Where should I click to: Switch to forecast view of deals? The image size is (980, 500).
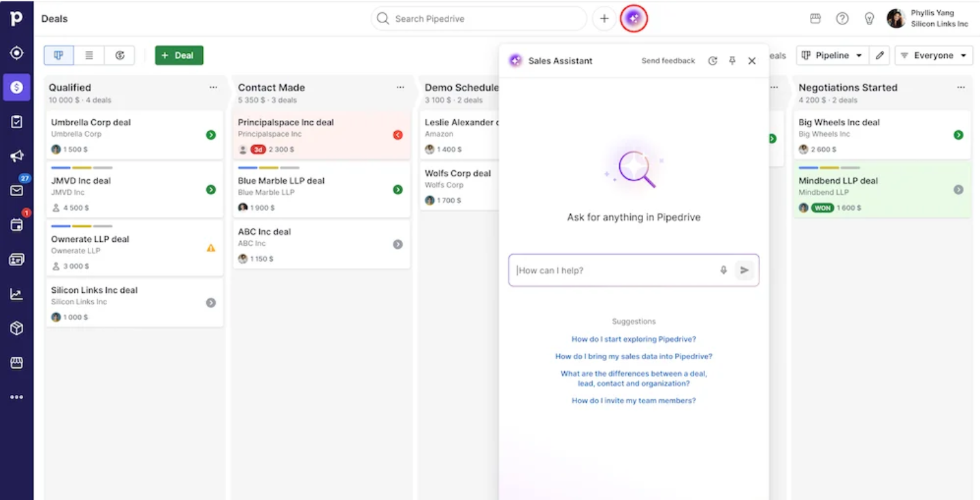coord(120,55)
